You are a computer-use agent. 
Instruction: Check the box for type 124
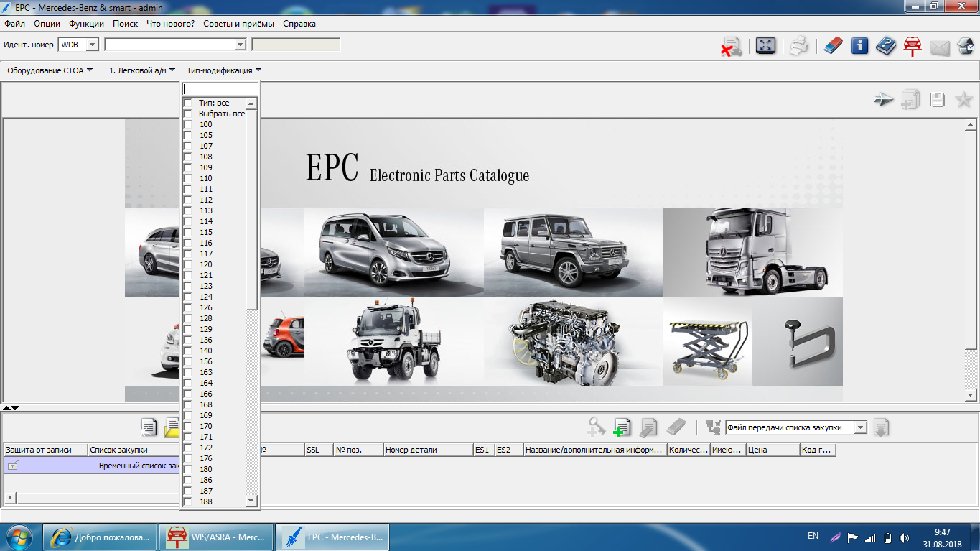pyautogui.click(x=188, y=297)
